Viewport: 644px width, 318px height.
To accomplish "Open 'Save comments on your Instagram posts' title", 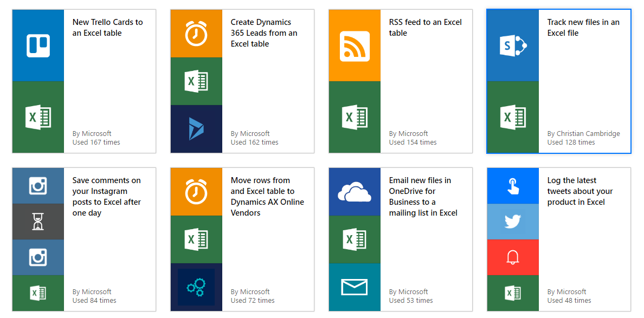I will tap(107, 197).
